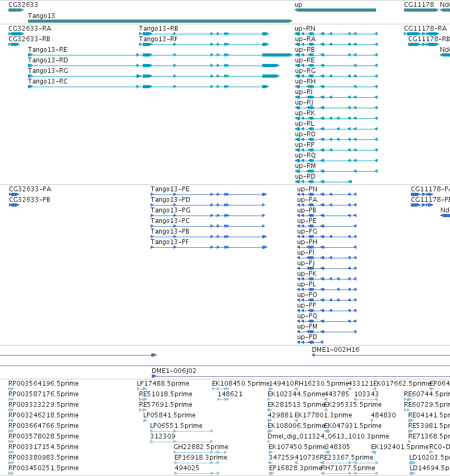The height and width of the screenshot is (476, 450).
Task: Click transcript label CG11178-RA
Action: [x=425, y=29]
